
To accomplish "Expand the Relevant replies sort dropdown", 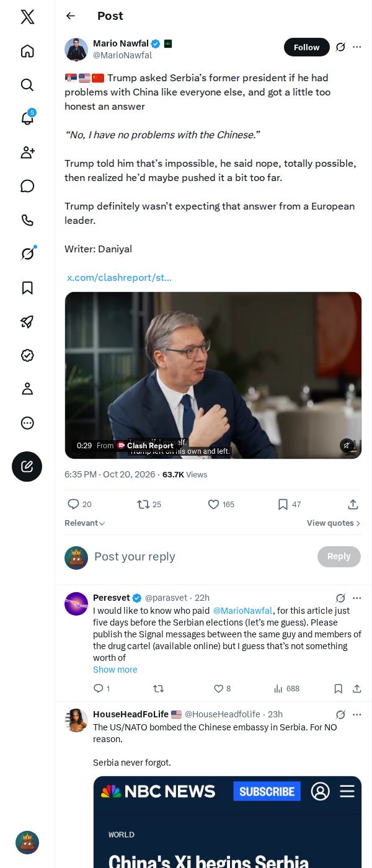I will pyautogui.click(x=85, y=523).
